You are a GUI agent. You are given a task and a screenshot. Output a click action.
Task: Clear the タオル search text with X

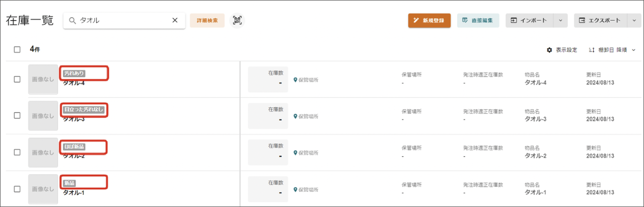point(175,21)
